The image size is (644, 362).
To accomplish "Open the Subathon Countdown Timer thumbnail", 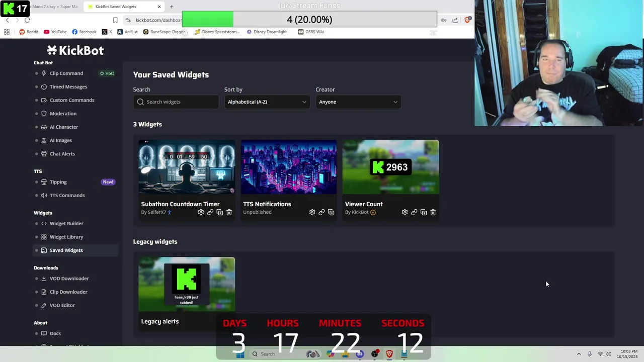I will (x=187, y=167).
